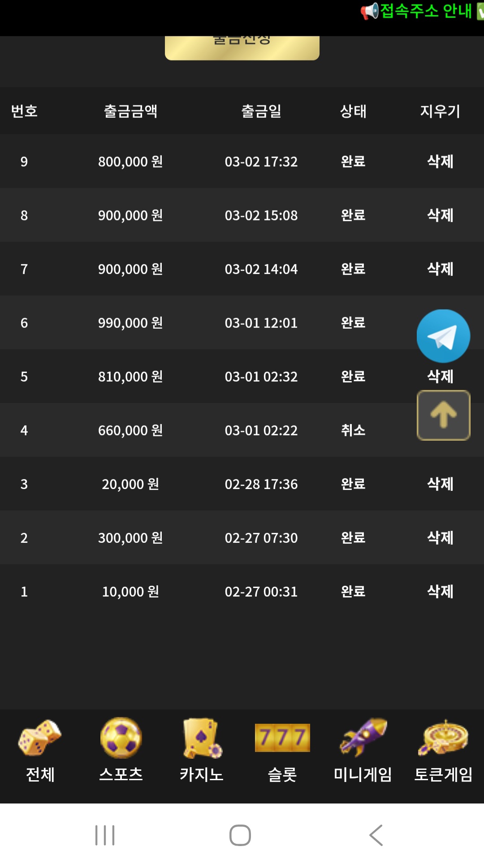Open the Telegram contact floating icon

click(x=443, y=336)
